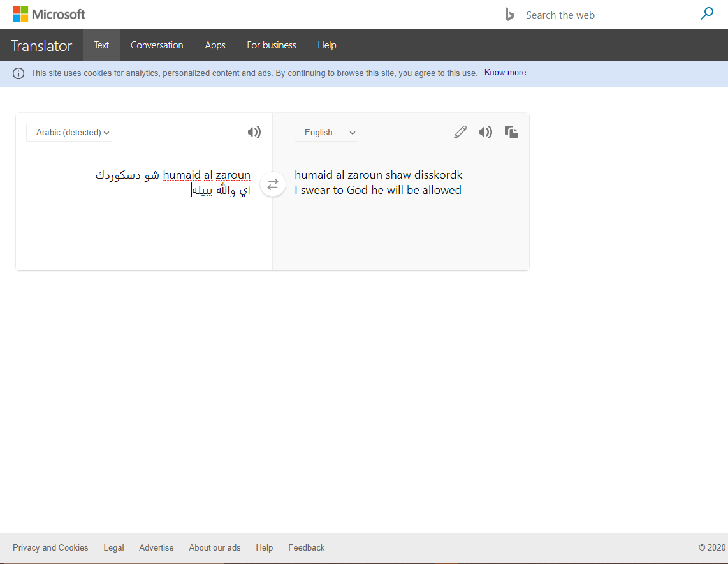Click the web search magnifier icon
This screenshot has width=728, height=564.
(x=706, y=14)
